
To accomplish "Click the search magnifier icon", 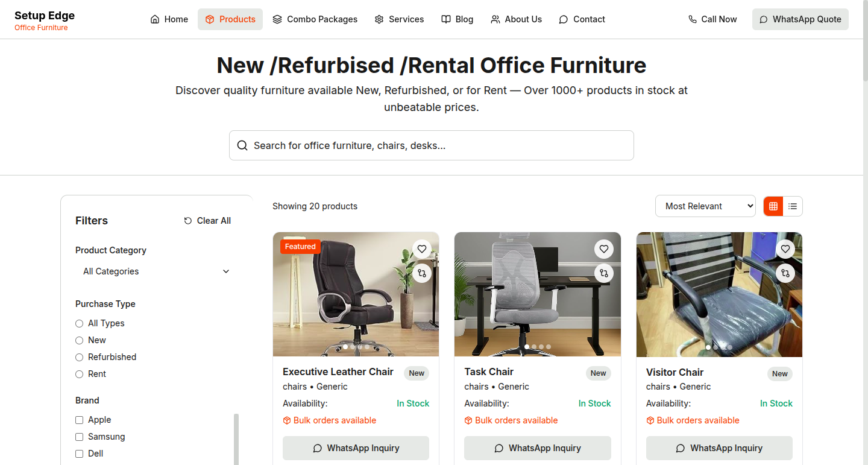I will click(x=242, y=145).
